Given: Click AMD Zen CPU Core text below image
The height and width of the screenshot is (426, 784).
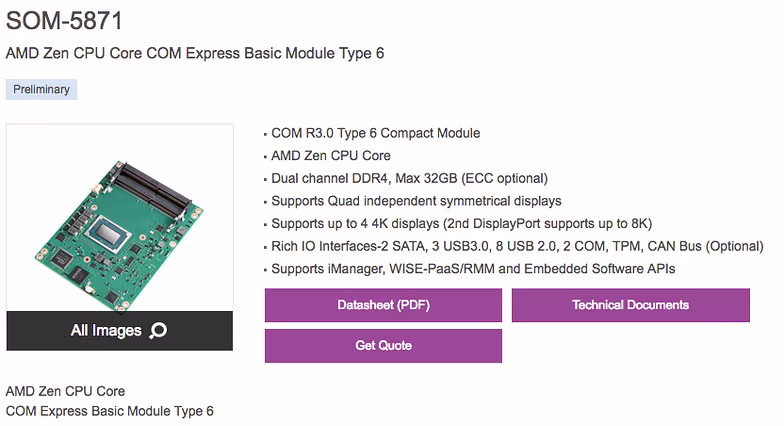Looking at the screenshot, I should click(66, 391).
